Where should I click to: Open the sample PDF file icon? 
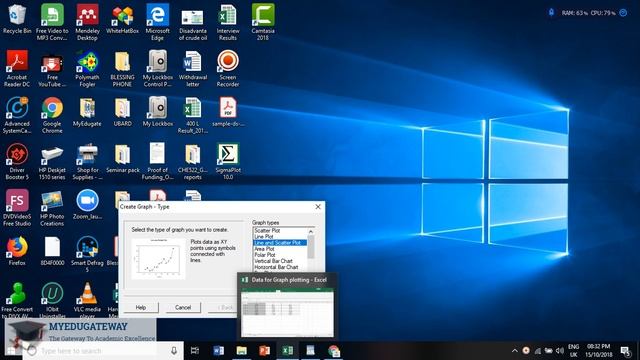click(228, 112)
